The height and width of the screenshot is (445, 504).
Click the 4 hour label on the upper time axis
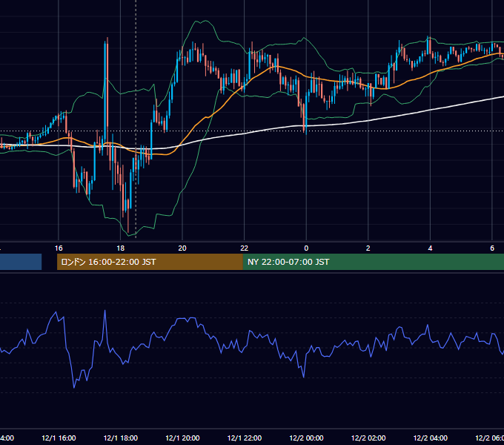click(x=430, y=248)
